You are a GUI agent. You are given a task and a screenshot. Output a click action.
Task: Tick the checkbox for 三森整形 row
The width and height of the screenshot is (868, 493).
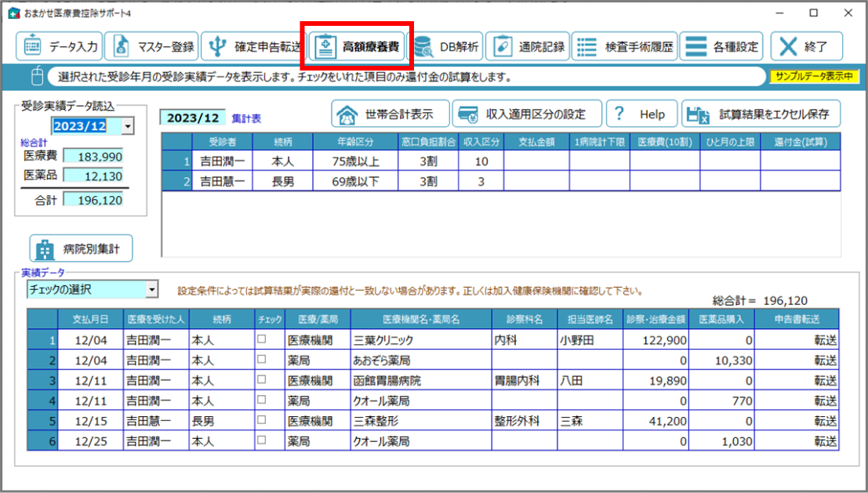pyautogui.click(x=262, y=421)
